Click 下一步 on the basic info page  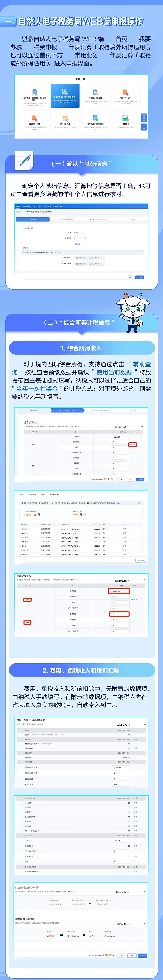pos(139,277)
